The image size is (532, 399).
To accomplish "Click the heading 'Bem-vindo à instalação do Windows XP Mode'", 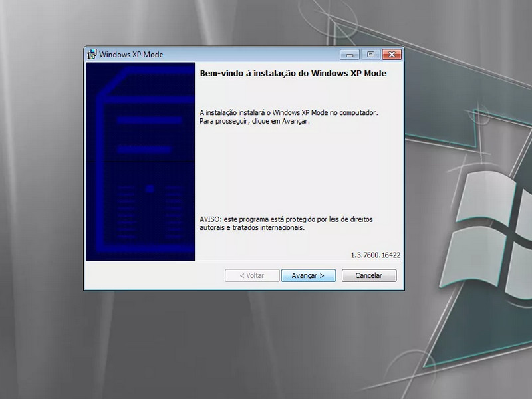I will (293, 74).
